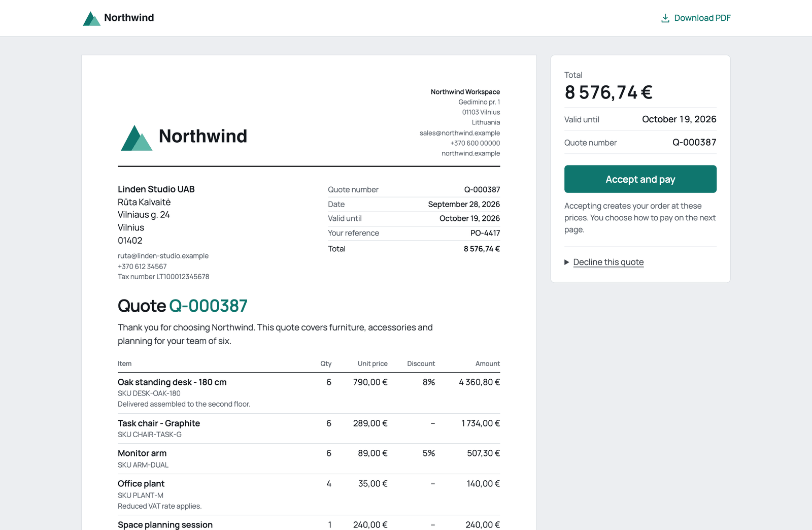
Task: Click the Space planning session row
Action: pyautogui.click(x=309, y=523)
